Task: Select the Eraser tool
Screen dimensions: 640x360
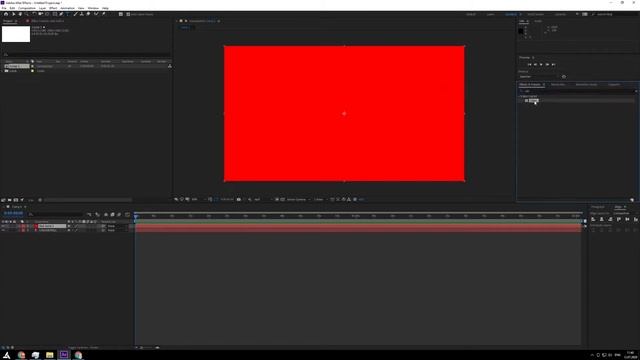Action: coord(88,14)
